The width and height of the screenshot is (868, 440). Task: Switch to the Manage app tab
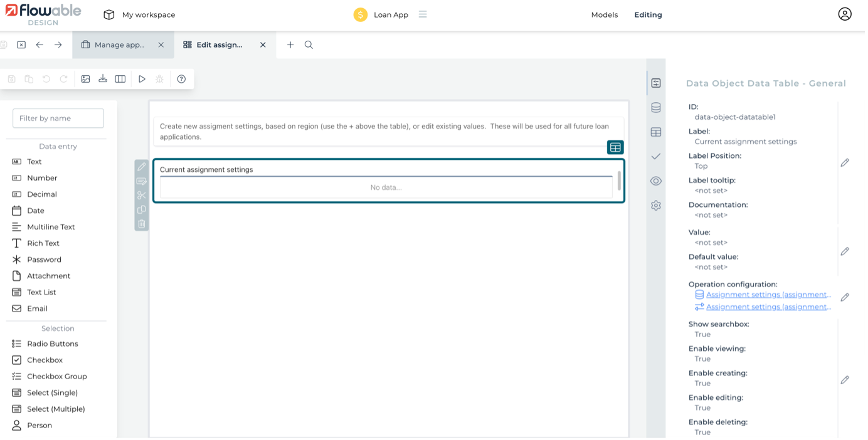[x=119, y=45]
